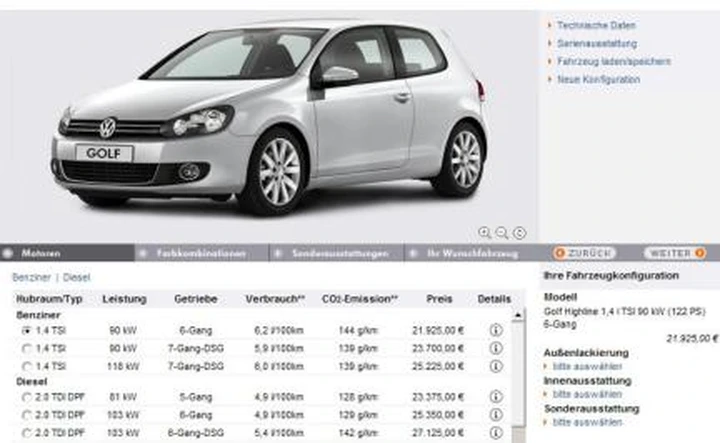720x443 pixels.
Task: Open Technische Daten link
Action: pos(596,25)
